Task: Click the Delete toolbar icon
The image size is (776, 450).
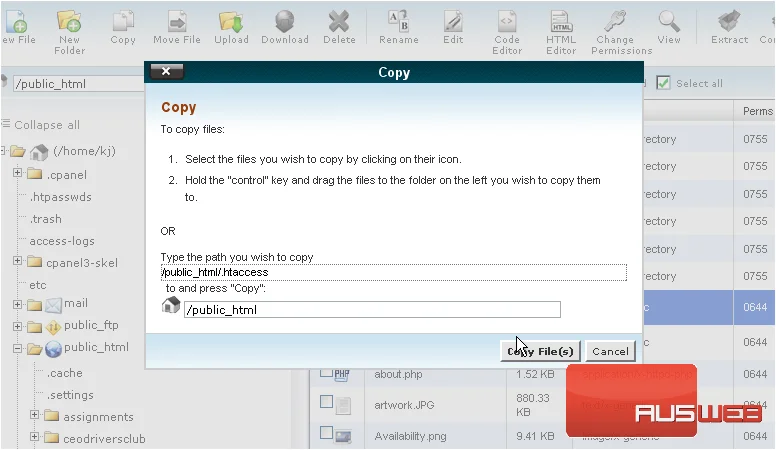Action: (339, 27)
